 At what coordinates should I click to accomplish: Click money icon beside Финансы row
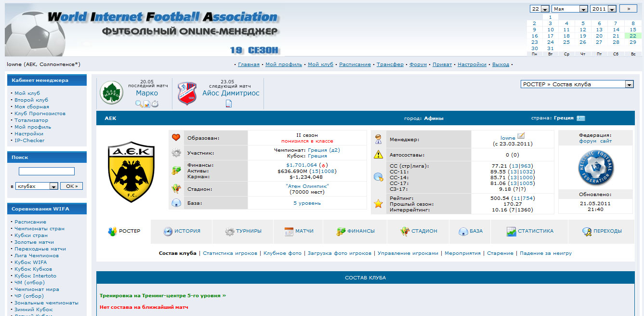click(176, 171)
